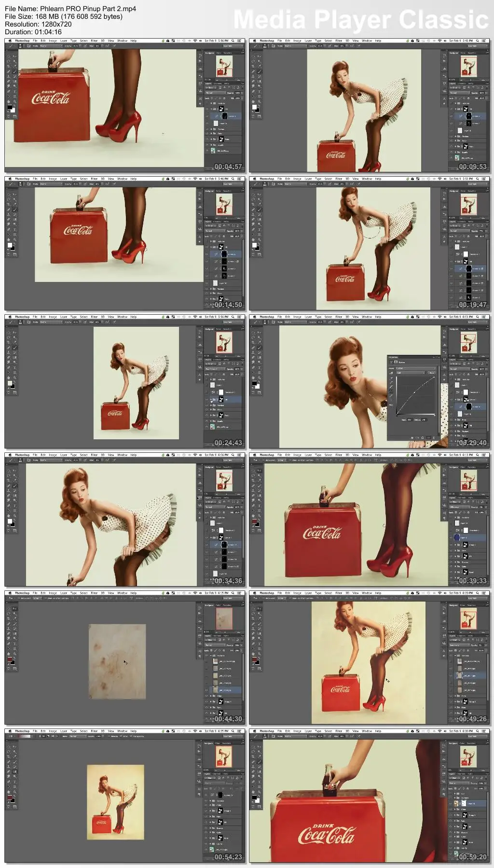Viewport: 494px width, 868px height.
Task: Select the Type tool in the 00:04:57 frame
Action: 15,91
